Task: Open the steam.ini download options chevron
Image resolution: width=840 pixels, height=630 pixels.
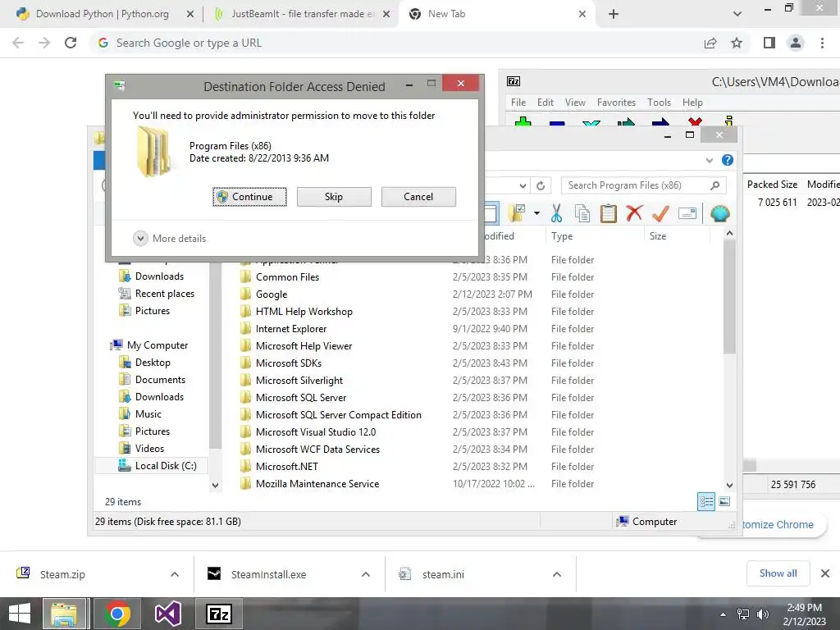Action: (557, 574)
